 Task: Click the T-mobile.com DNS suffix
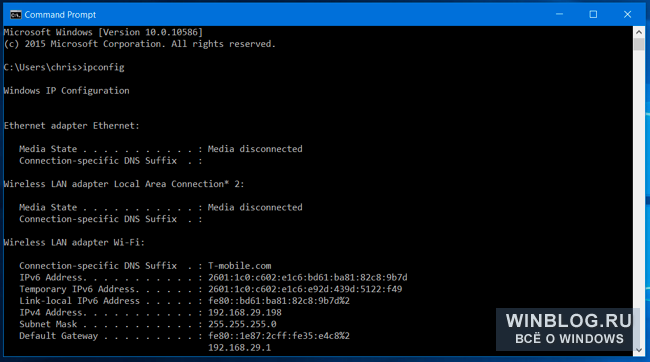coord(240,265)
